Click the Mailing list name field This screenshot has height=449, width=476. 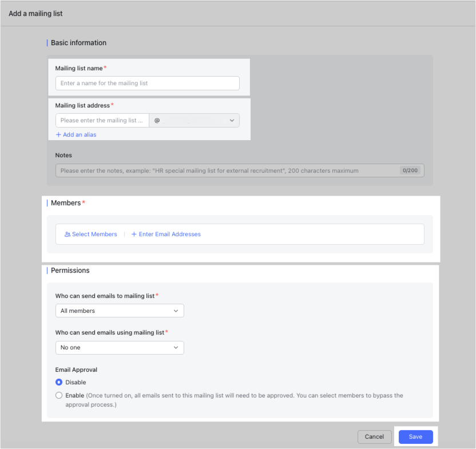[147, 83]
